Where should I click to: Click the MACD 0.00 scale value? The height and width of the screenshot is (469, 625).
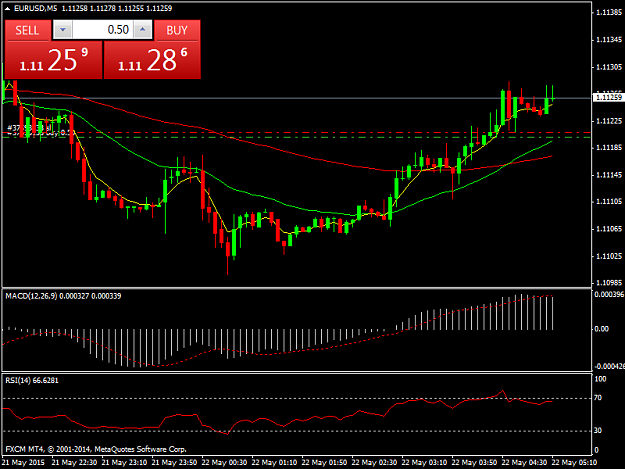(x=601, y=329)
